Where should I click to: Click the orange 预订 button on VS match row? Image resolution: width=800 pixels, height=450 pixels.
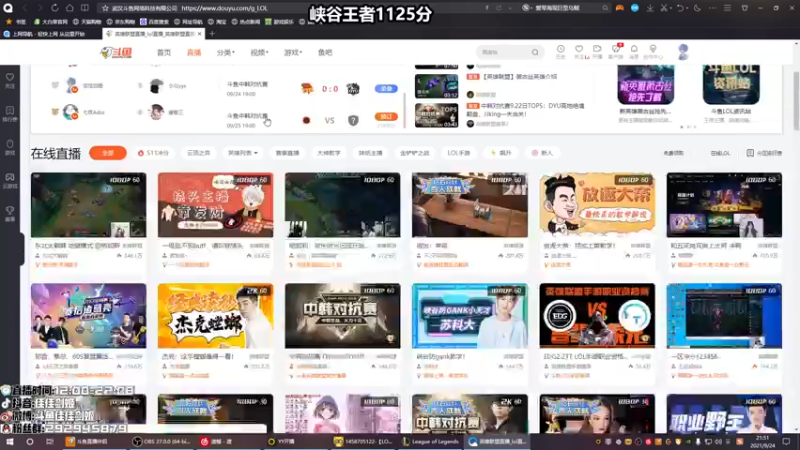coord(386,117)
